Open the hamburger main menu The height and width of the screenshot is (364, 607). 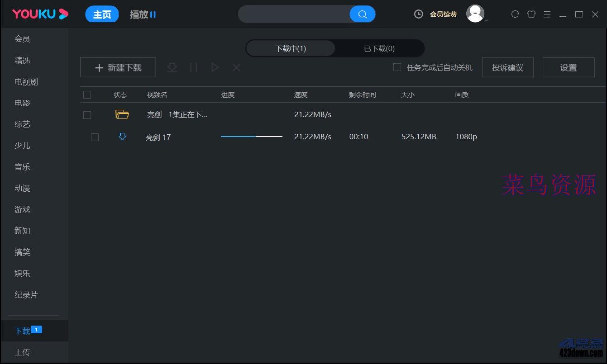point(547,14)
